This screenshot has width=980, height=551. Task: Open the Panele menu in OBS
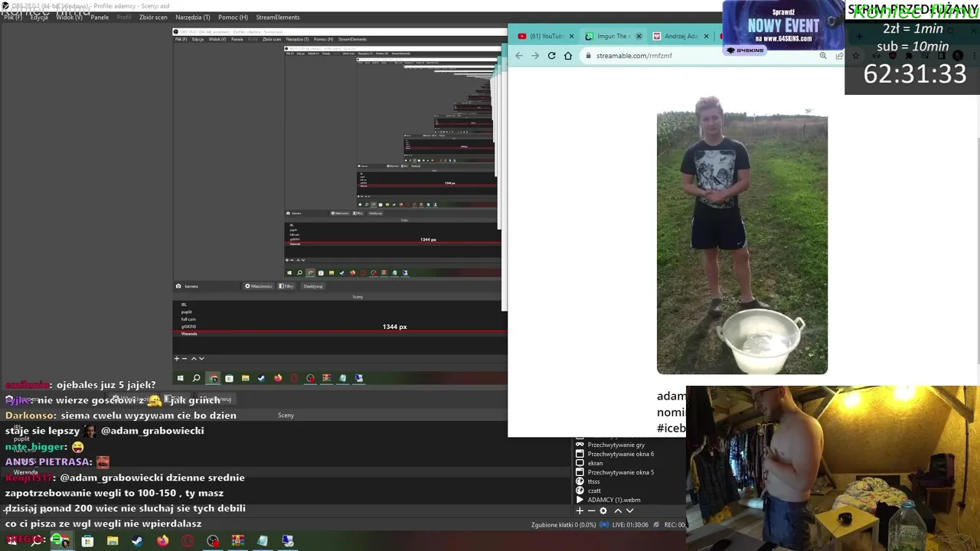click(x=100, y=17)
